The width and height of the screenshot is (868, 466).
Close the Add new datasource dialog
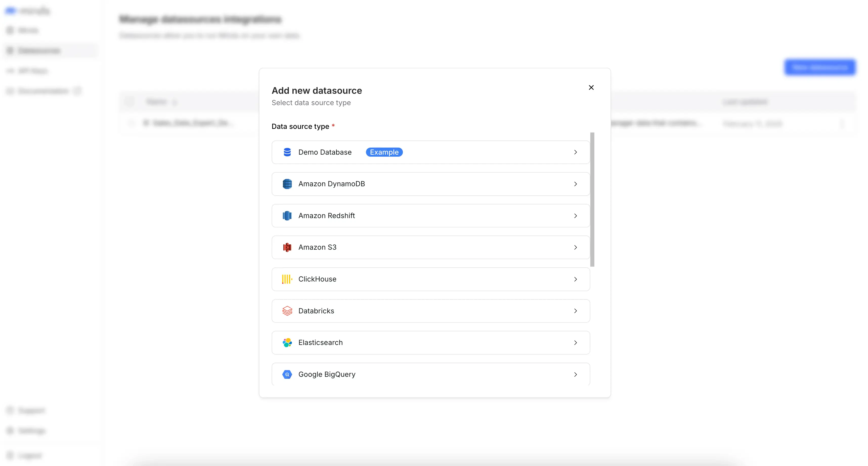click(591, 87)
